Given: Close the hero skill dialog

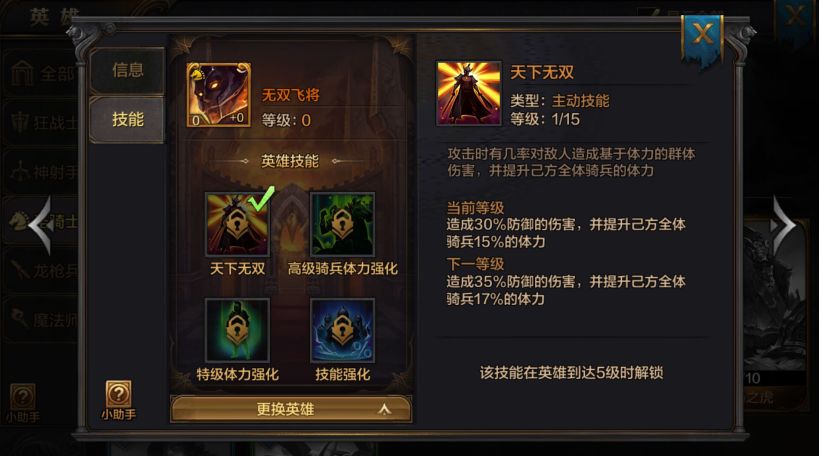Looking at the screenshot, I should pos(702,37).
